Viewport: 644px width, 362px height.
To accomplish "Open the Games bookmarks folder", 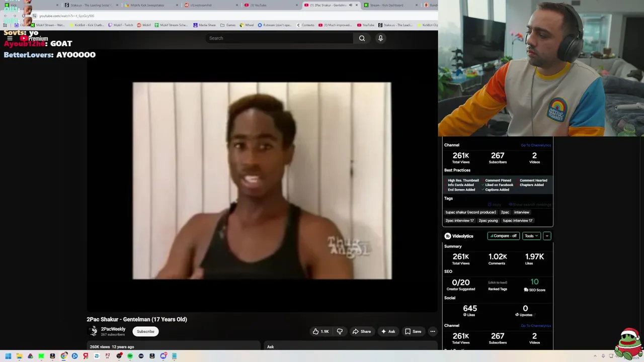I will [x=228, y=25].
